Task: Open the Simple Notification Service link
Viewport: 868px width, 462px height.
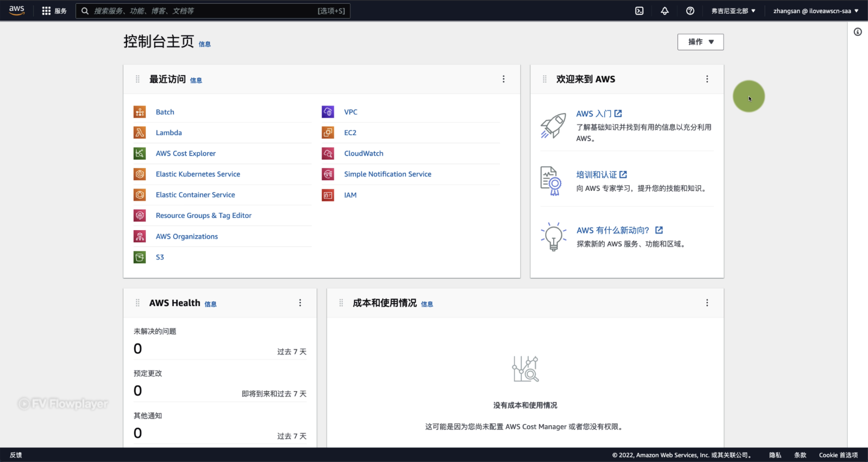Action: pos(388,174)
